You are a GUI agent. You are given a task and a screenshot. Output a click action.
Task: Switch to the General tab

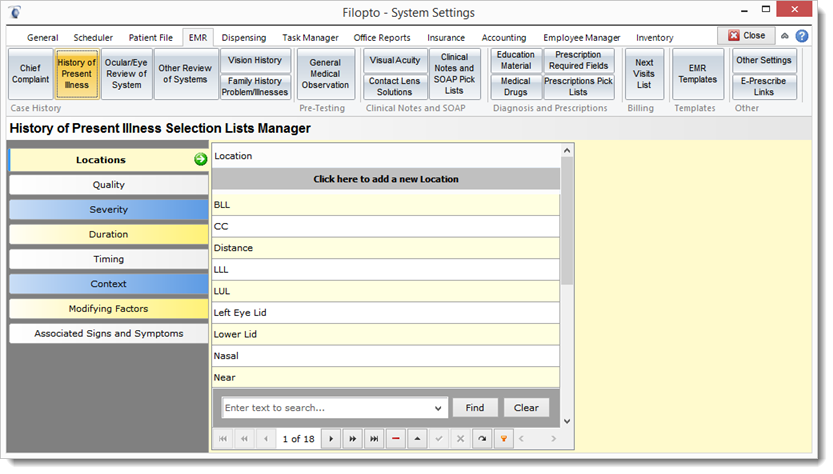coord(42,38)
